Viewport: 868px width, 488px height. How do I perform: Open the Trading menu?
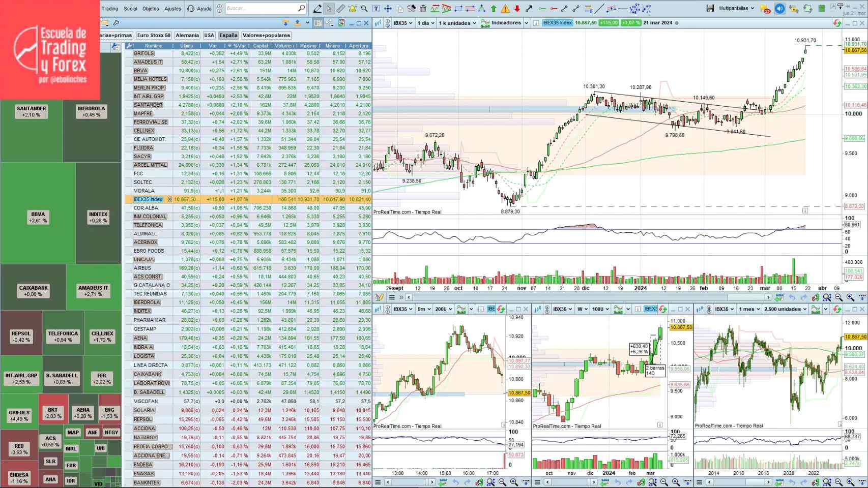click(x=109, y=8)
